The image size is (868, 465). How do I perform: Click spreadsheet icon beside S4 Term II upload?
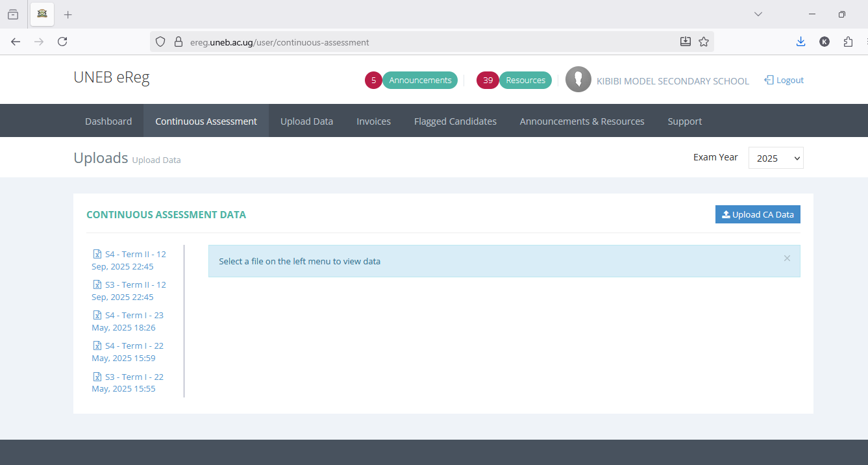(96, 254)
